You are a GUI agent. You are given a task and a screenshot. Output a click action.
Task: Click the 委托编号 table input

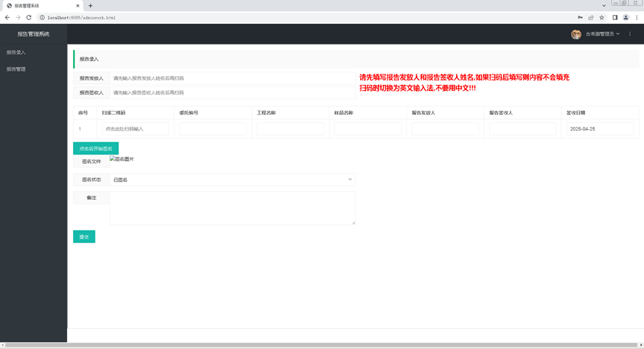tap(212, 129)
